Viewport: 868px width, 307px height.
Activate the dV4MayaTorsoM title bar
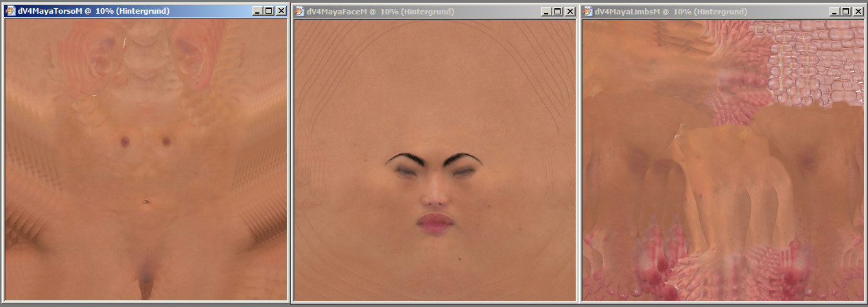[146, 12]
